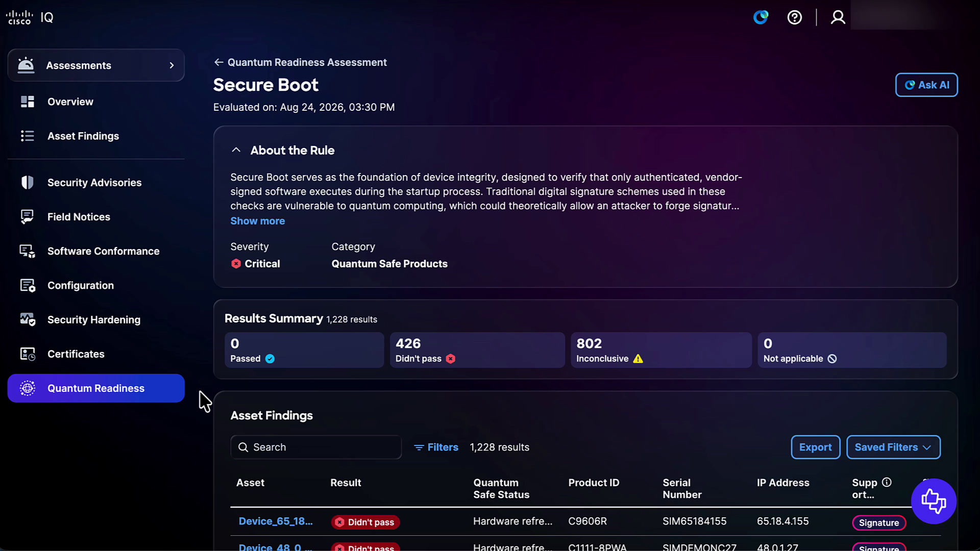Click serial number SIM65184155
The image size is (980, 551).
[694, 521]
